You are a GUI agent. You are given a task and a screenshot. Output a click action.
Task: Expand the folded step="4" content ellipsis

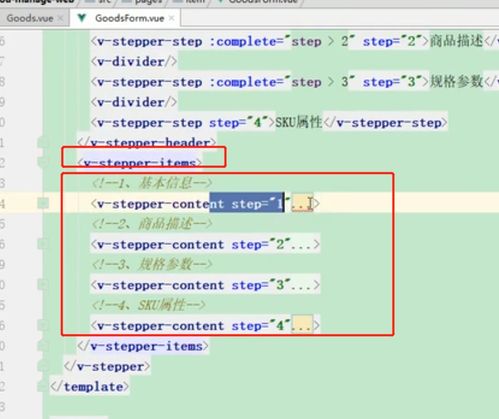(x=302, y=326)
